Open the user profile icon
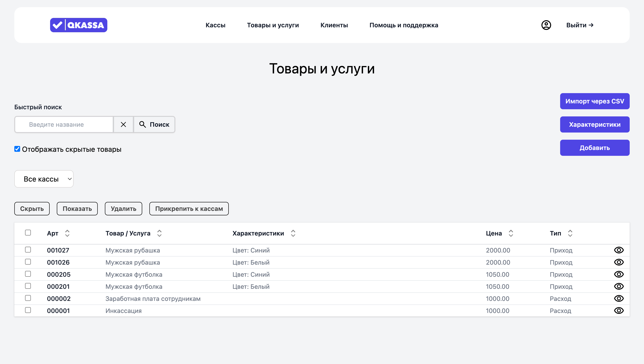Viewport: 644px width, 364px height. click(546, 25)
